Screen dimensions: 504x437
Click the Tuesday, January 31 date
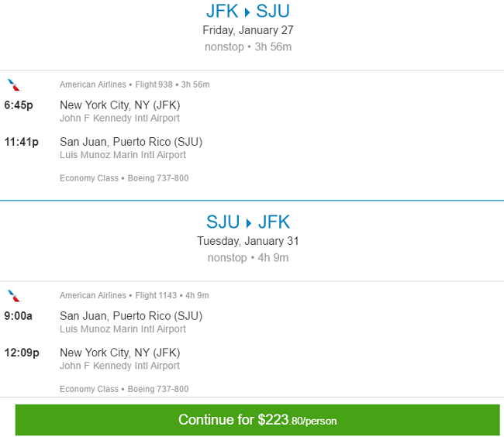[x=248, y=241]
